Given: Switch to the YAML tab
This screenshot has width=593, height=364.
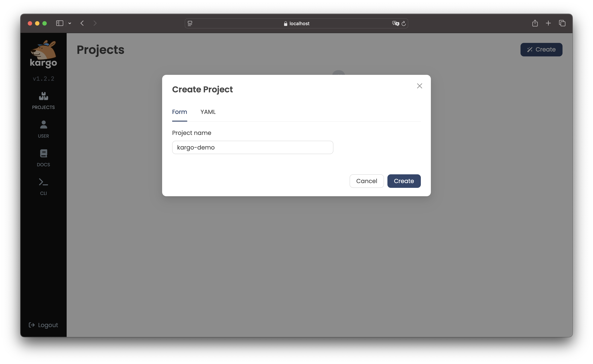Looking at the screenshot, I should 208,112.
